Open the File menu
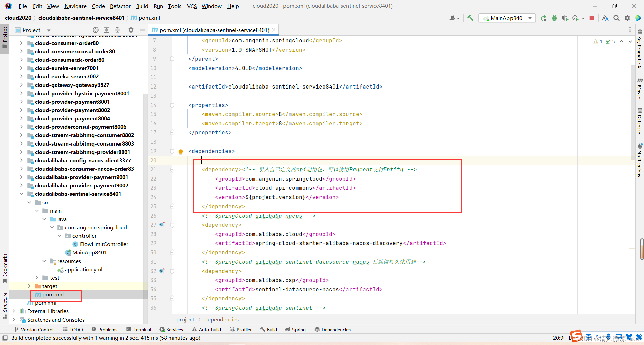 tap(23, 6)
